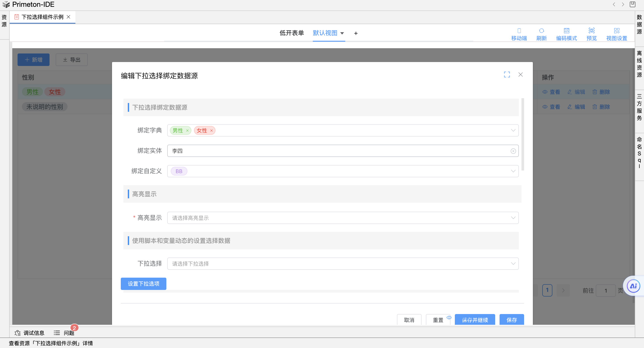Click the refresh (刷新) icon
Image resolution: width=644 pixels, height=348 pixels.
(x=541, y=31)
